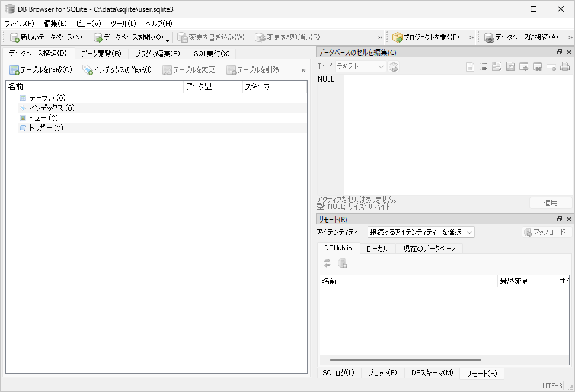
Task: Click the remote list horizontal scrollbar
Action: pos(405,360)
